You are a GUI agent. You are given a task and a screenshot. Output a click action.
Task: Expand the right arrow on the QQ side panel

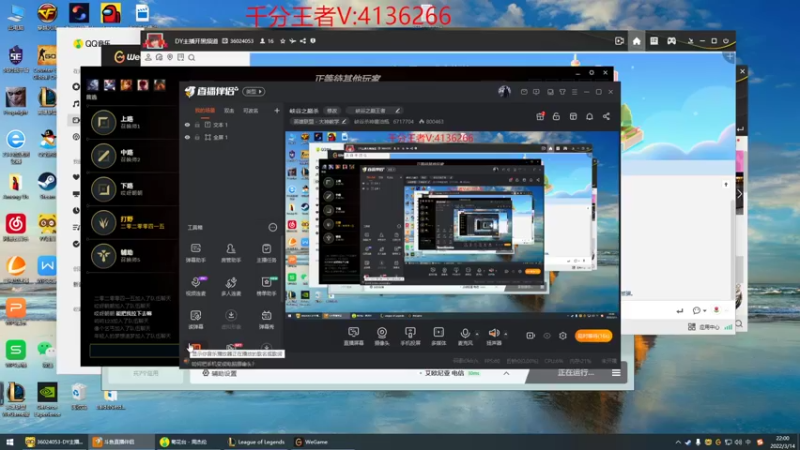[739, 194]
